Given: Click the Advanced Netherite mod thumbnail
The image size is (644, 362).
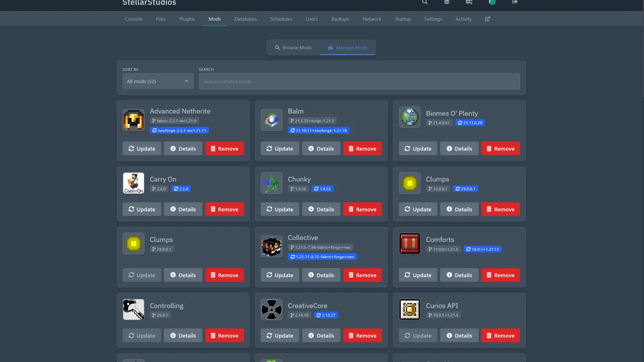Looking at the screenshot, I should (133, 120).
